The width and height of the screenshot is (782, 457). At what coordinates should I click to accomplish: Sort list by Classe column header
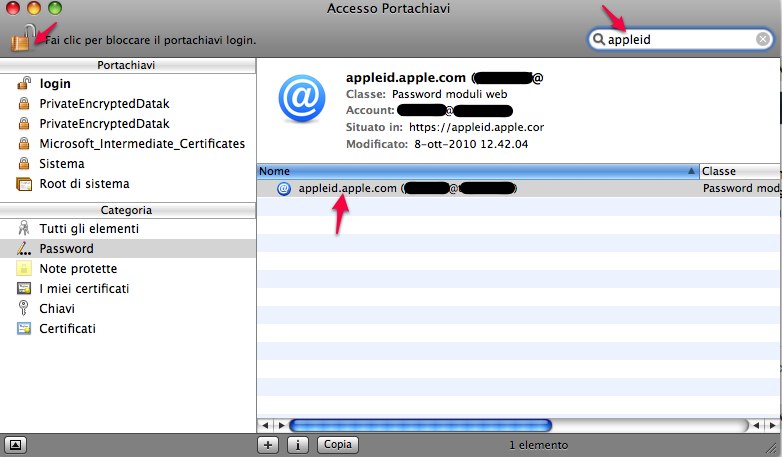741,171
